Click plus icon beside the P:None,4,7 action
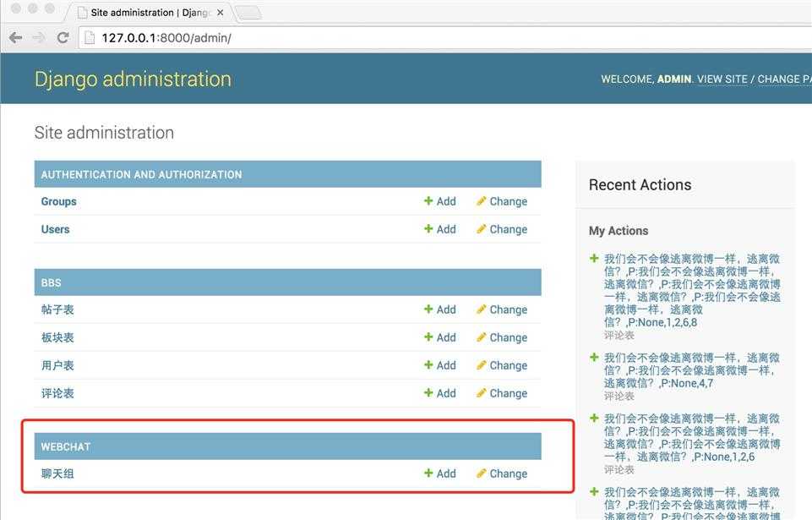Viewport: 812px width, 520px height. [594, 357]
